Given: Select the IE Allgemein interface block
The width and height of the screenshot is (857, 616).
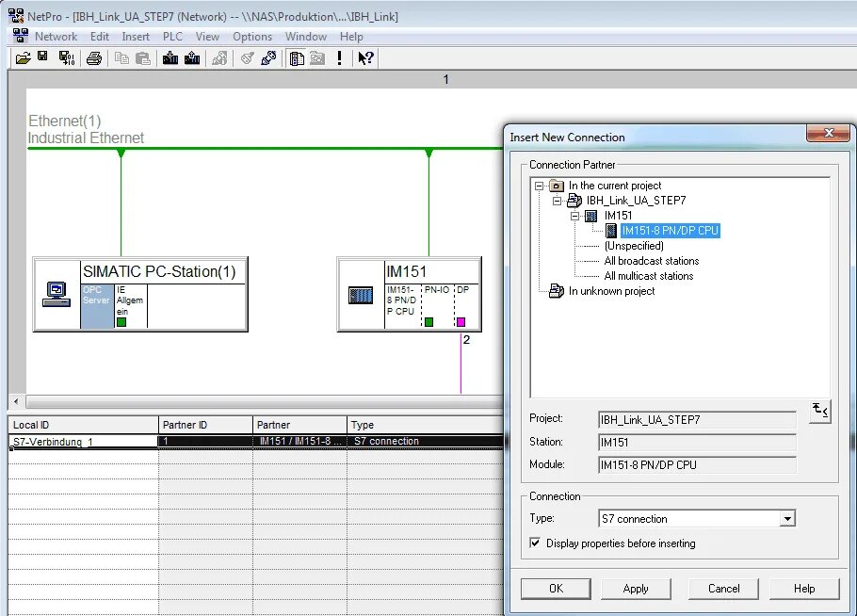Looking at the screenshot, I should (x=130, y=306).
